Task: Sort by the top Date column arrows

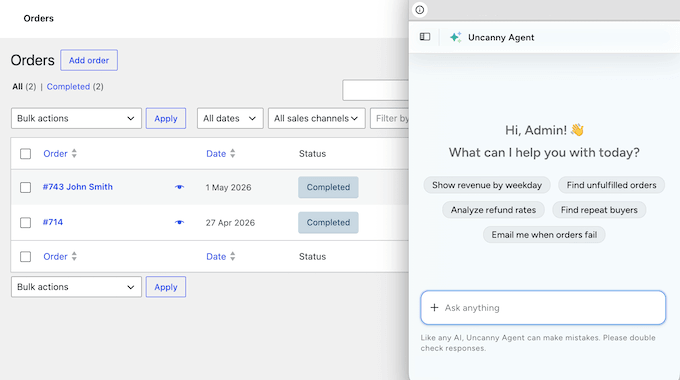Action: [x=232, y=154]
